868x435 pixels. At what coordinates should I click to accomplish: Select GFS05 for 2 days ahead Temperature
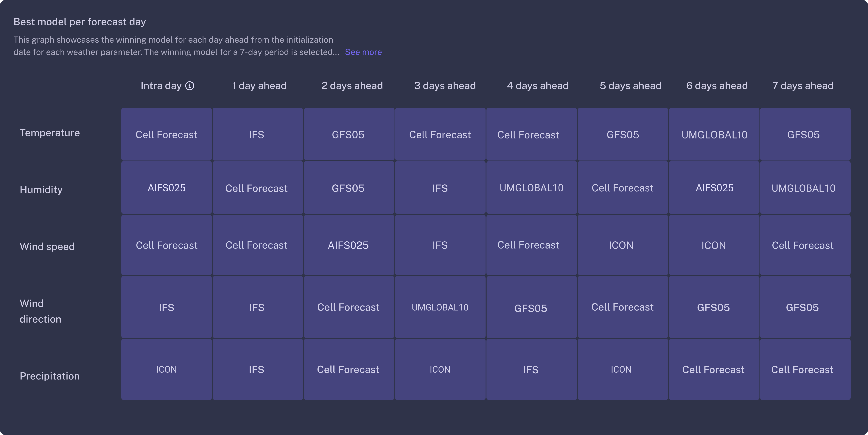tap(348, 135)
